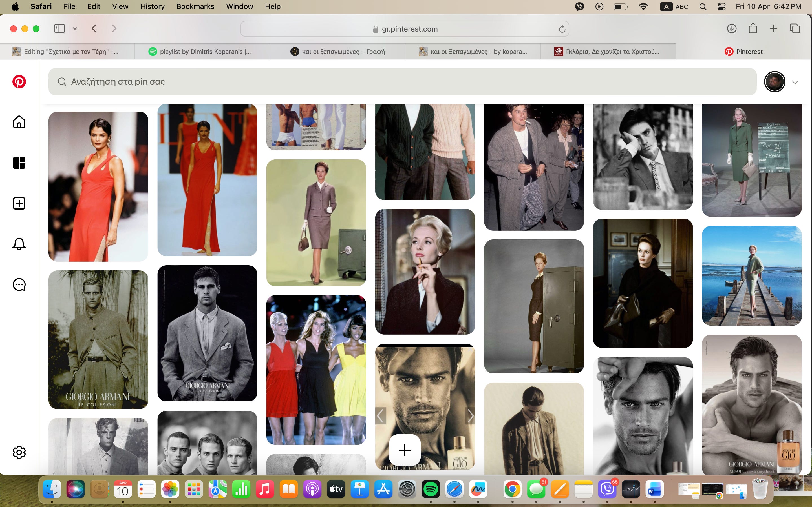This screenshot has height=507, width=812.
Task: Open the messages chat bubble icon
Action: 19,285
